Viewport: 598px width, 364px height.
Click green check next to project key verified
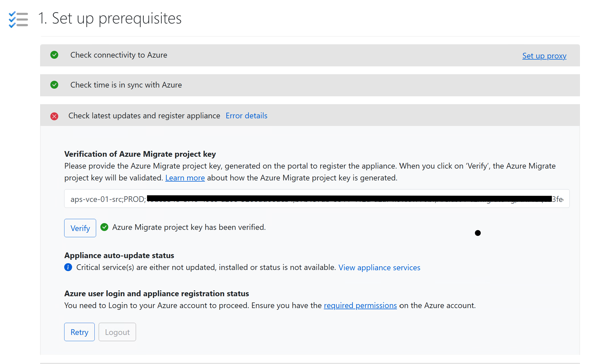(x=104, y=227)
